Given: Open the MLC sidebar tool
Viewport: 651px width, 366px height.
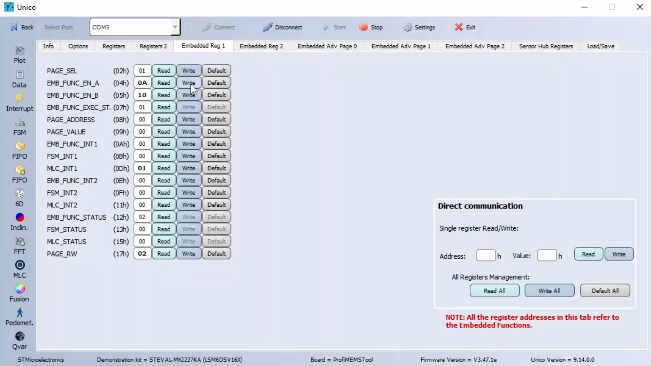Looking at the screenshot, I should [x=20, y=269].
